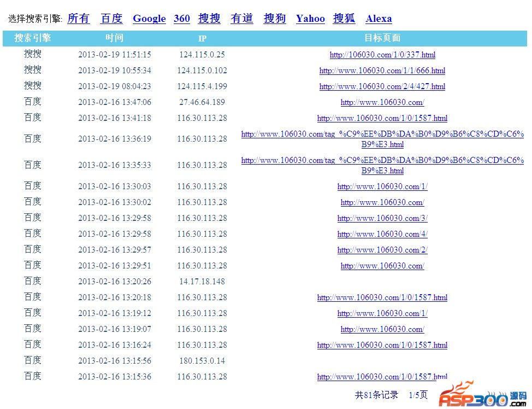Viewport: 532px width, 409px height.
Task: Click the 共81条记录 record count
Action: 377,395
